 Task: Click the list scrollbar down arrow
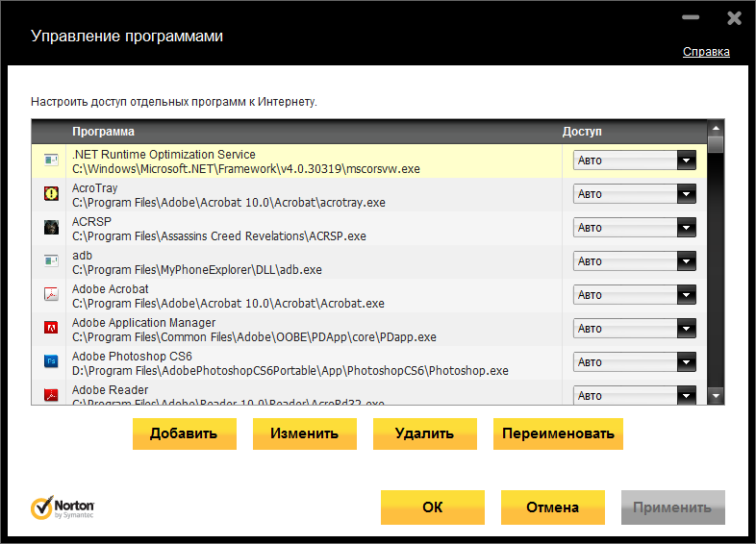pos(716,396)
